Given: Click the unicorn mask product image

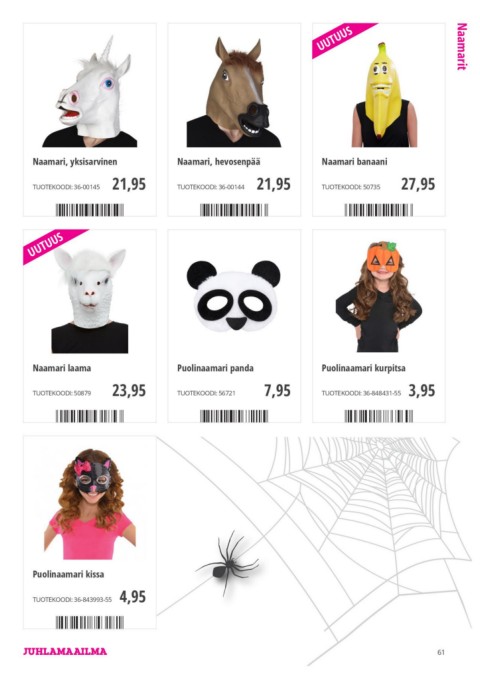Looking at the screenshot, I should coord(90,92).
